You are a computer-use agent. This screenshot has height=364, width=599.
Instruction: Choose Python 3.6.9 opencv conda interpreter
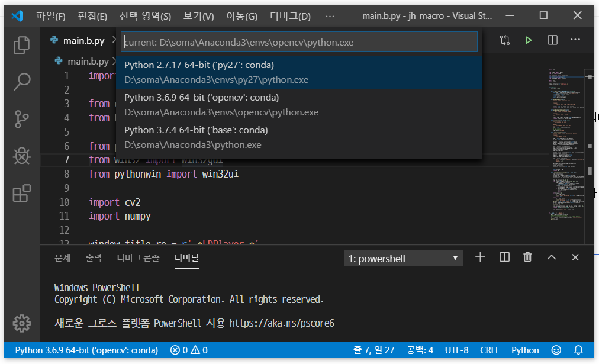point(299,105)
